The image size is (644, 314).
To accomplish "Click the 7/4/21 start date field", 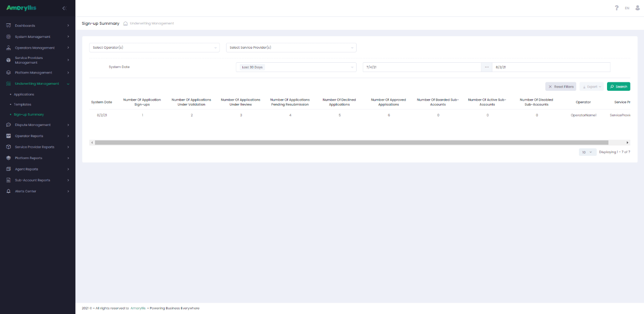I will pos(422,67).
